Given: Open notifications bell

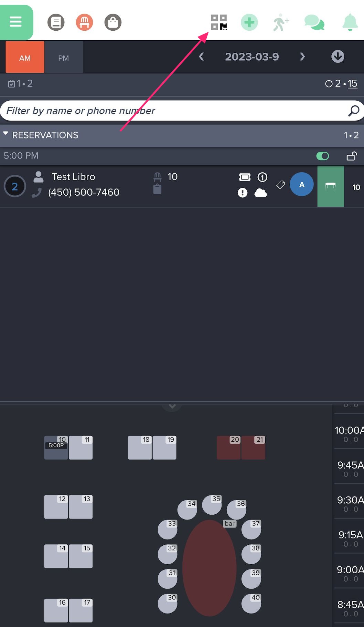Looking at the screenshot, I should [x=350, y=22].
